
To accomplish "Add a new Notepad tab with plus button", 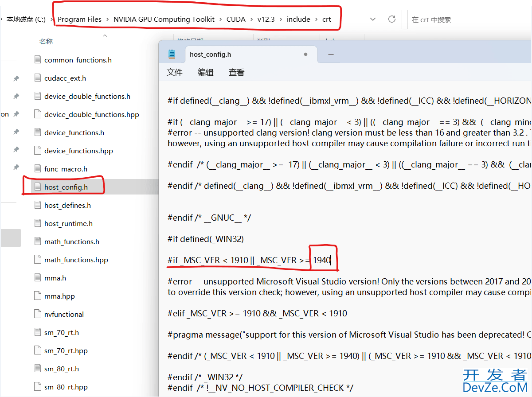I will coord(331,54).
